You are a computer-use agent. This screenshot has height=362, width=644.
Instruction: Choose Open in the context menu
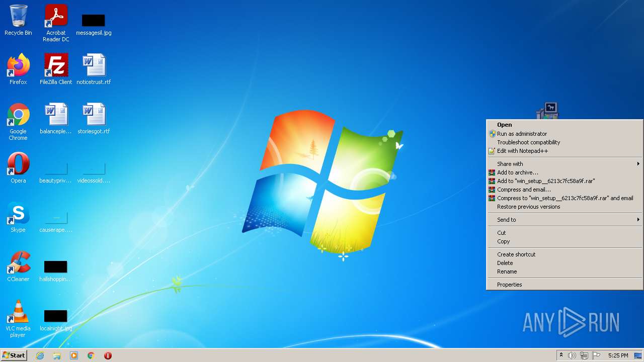[x=565, y=125]
